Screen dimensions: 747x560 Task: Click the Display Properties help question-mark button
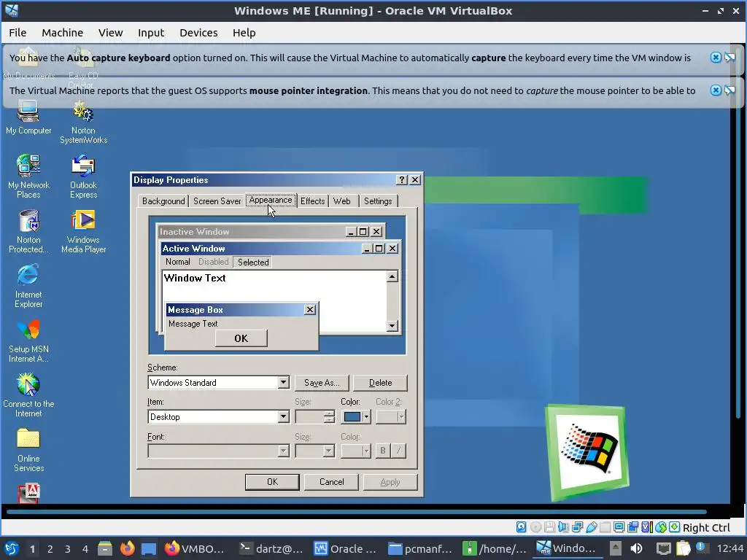[402, 179]
